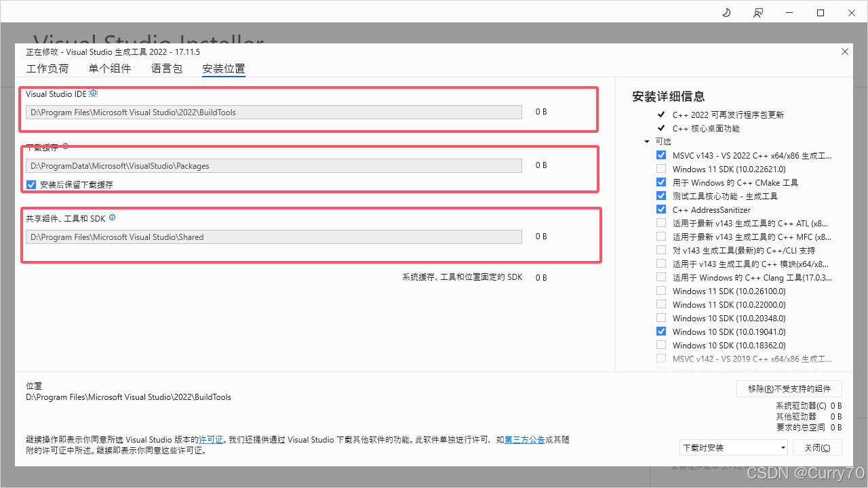This screenshot has height=488, width=868.
Task: Toggle the dark theme moon icon
Action: click(726, 13)
